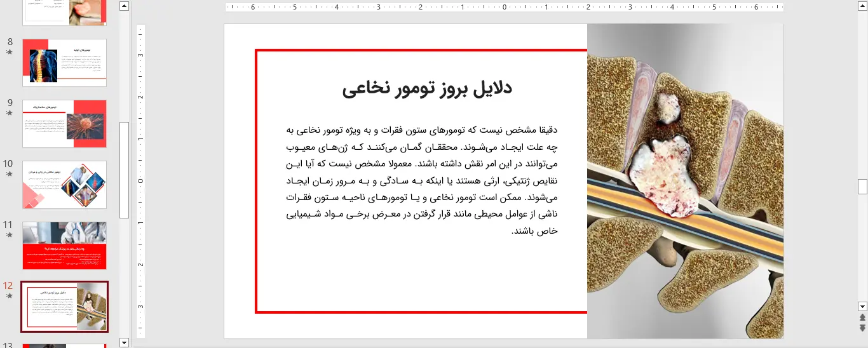Click the animation star icon under slide 11

pyautogui.click(x=9, y=235)
